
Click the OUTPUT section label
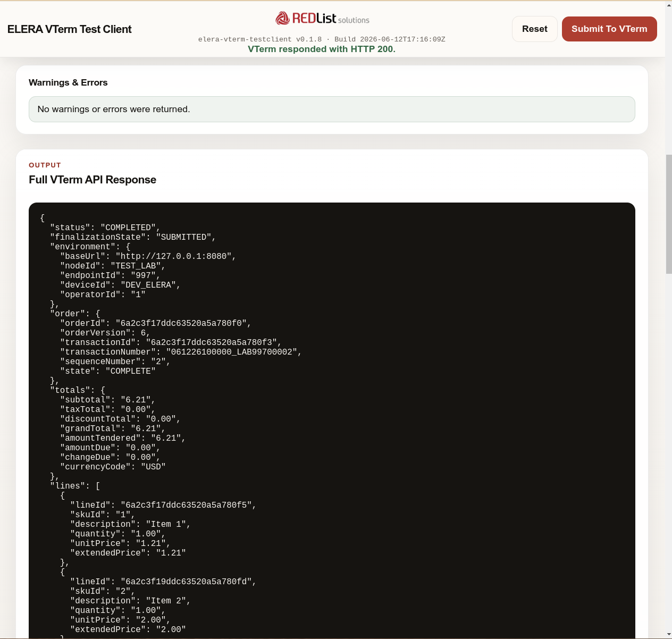[x=45, y=165]
